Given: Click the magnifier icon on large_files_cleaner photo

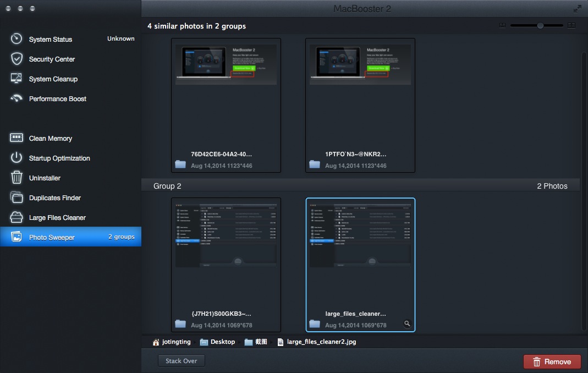Looking at the screenshot, I should pos(407,324).
